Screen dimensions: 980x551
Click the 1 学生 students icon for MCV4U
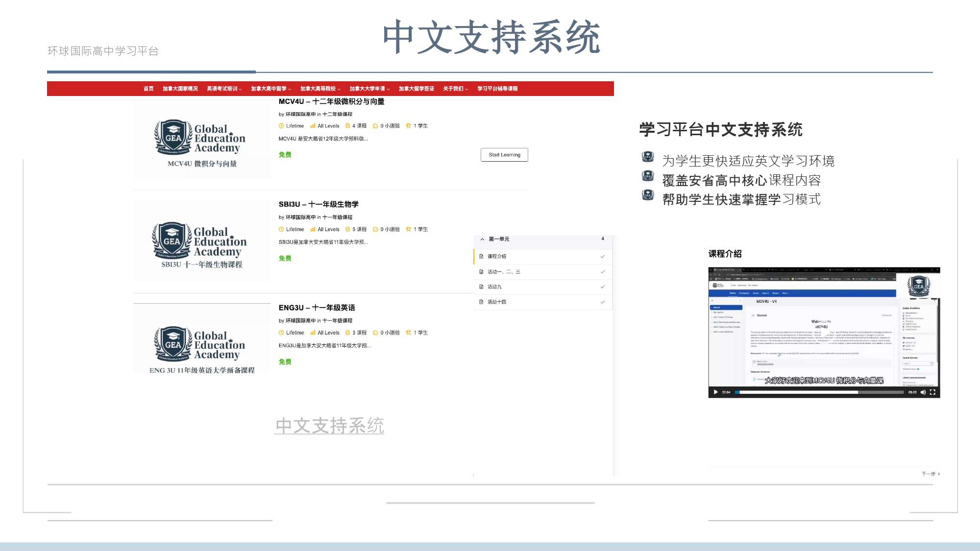(409, 126)
